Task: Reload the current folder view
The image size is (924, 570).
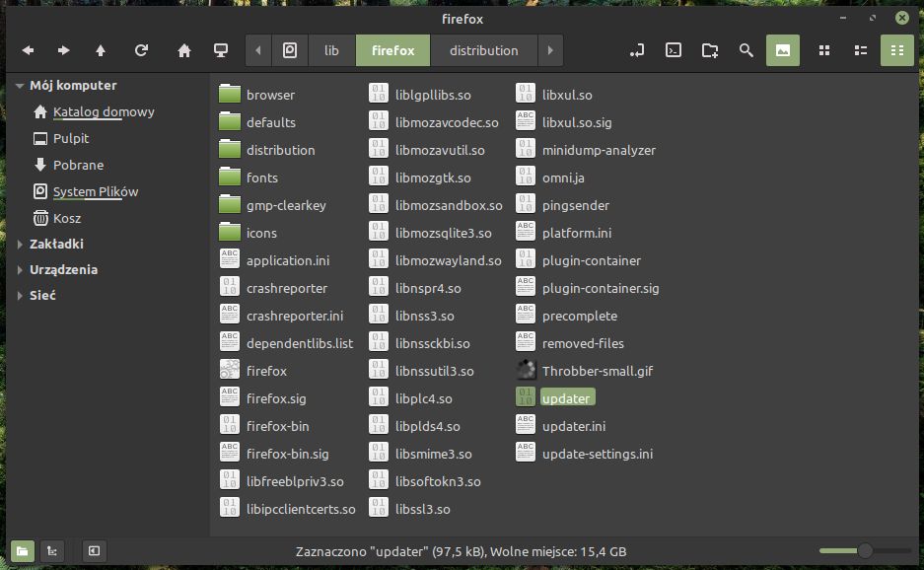Action: pos(141,50)
